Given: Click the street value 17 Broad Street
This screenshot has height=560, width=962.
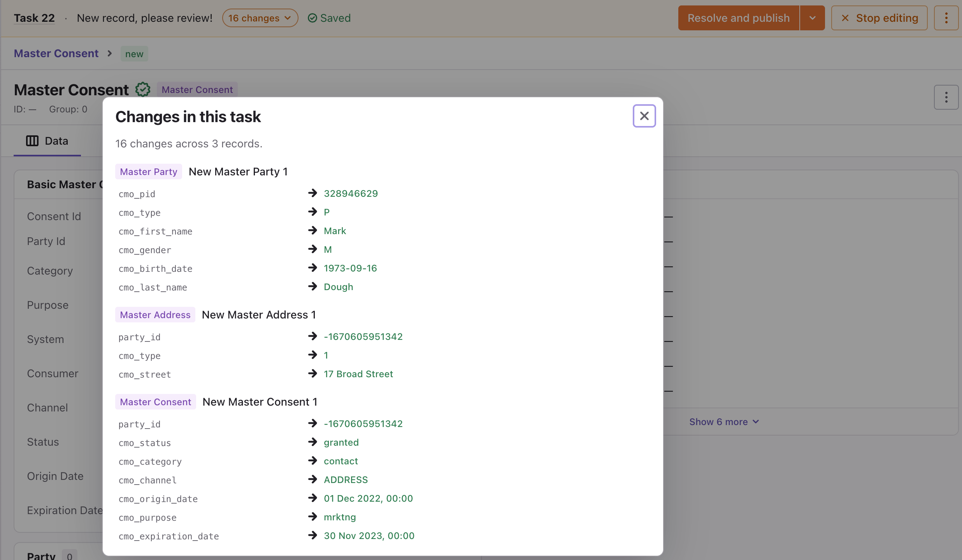Looking at the screenshot, I should click(x=358, y=374).
